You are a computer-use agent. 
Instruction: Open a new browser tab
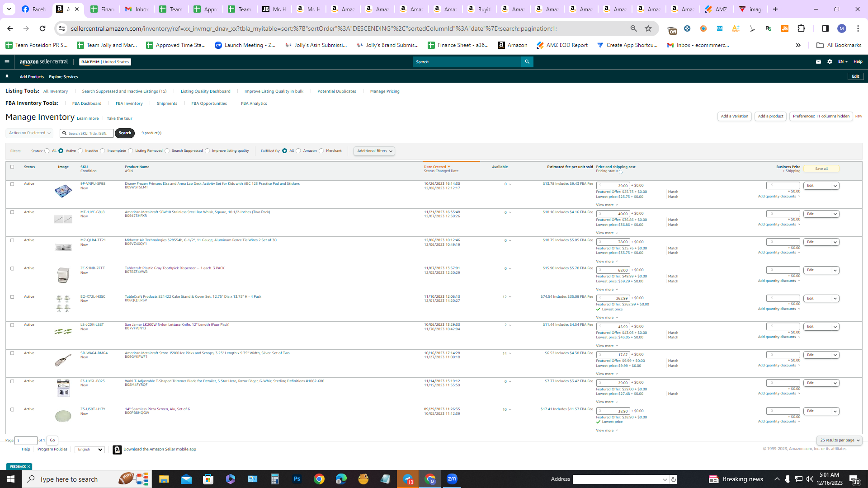pyautogui.click(x=775, y=9)
